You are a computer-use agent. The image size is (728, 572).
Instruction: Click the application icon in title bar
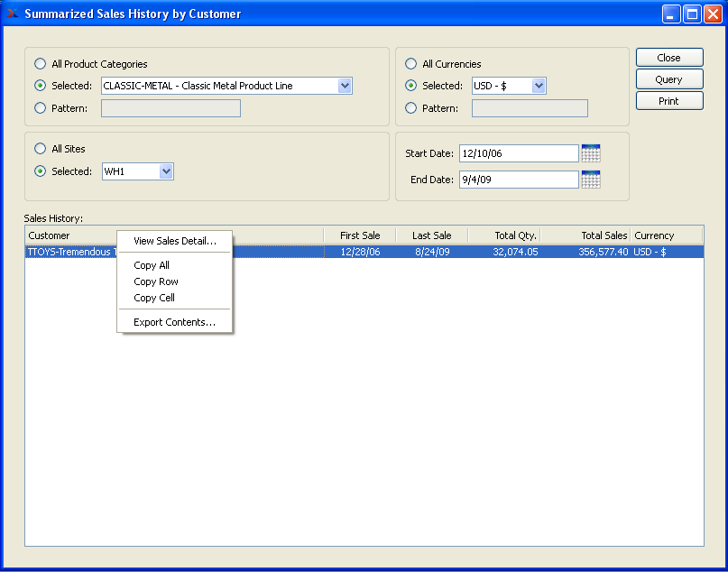point(12,14)
